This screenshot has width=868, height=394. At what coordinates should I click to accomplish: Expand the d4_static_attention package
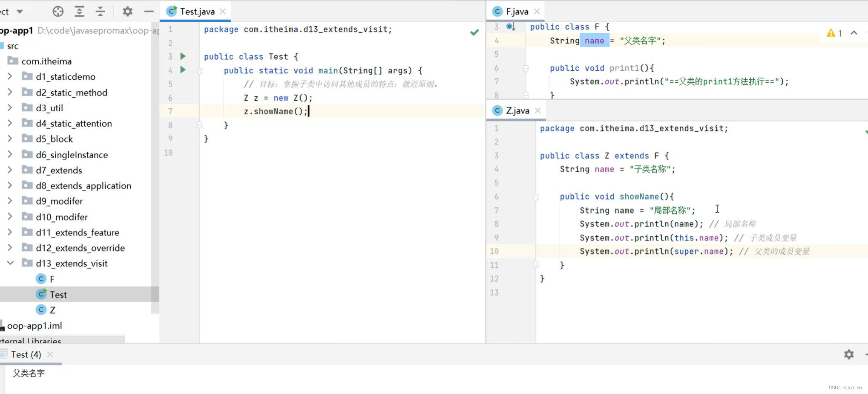pos(10,123)
